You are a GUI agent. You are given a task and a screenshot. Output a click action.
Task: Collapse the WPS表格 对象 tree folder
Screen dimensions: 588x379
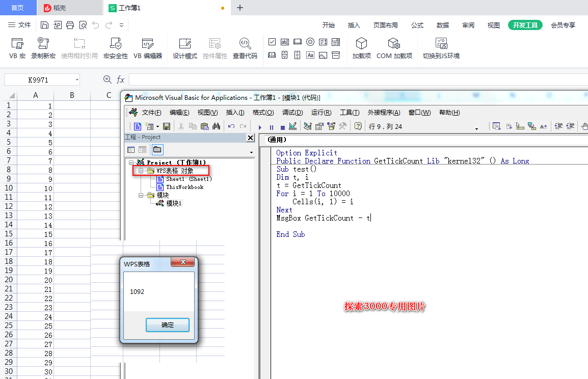pos(141,171)
